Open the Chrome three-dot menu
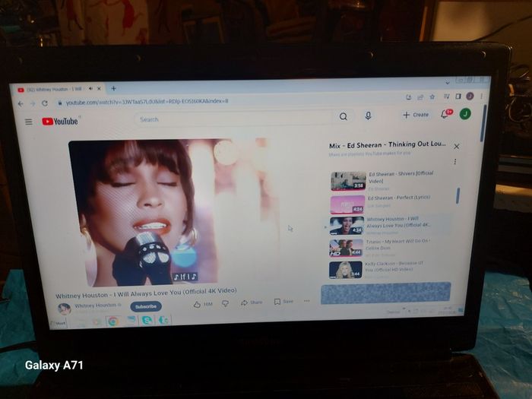The height and width of the screenshot is (399, 532). [x=482, y=96]
